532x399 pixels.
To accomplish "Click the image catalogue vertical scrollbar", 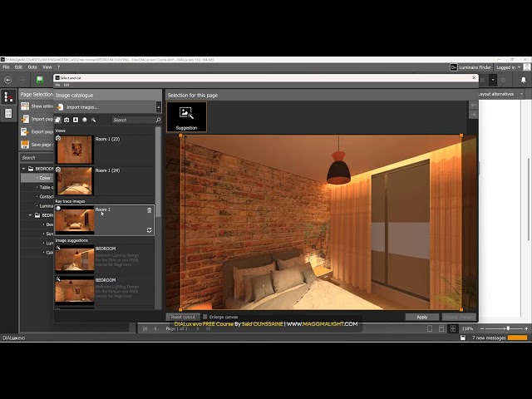I will [x=158, y=173].
